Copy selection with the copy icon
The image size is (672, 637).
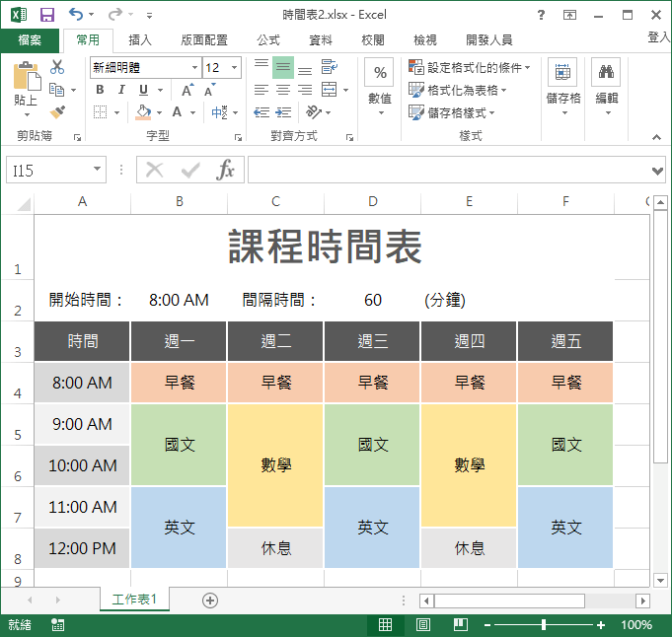(56, 90)
